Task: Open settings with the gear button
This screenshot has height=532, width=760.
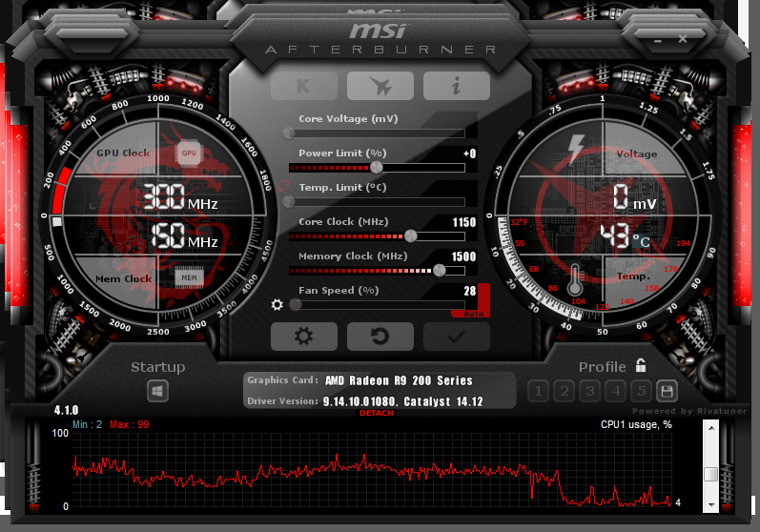Action: coord(304,337)
